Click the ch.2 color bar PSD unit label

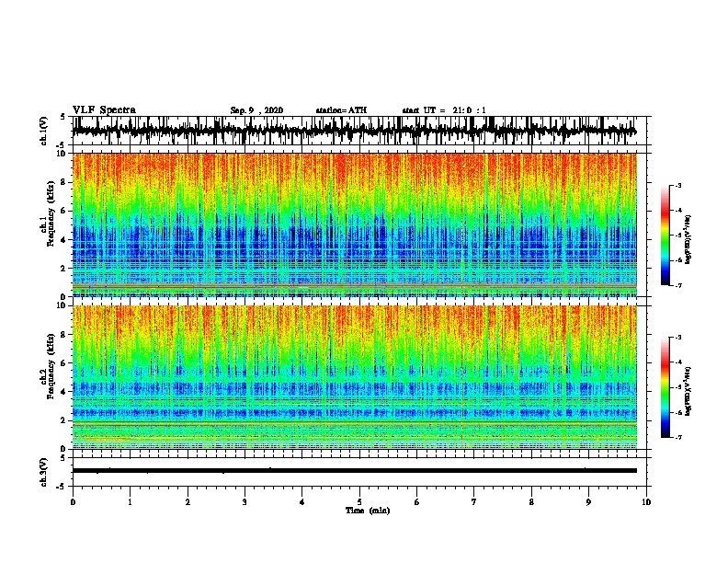(x=688, y=391)
